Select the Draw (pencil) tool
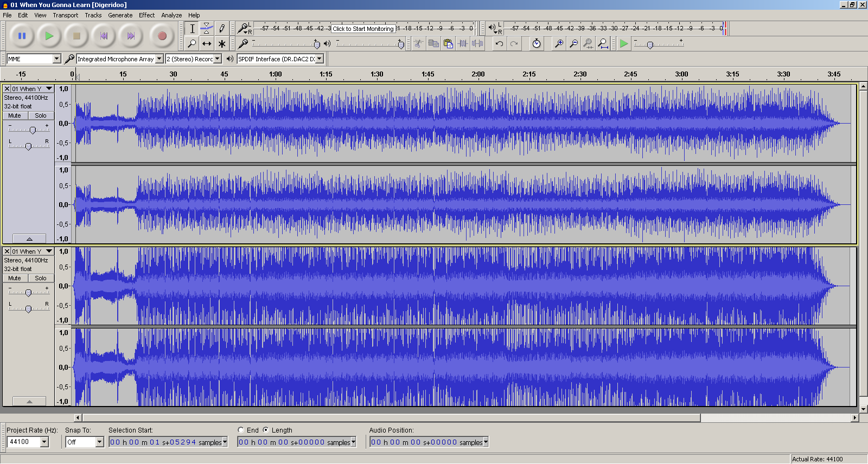Viewport: 868px width, 464px height. tap(221, 28)
